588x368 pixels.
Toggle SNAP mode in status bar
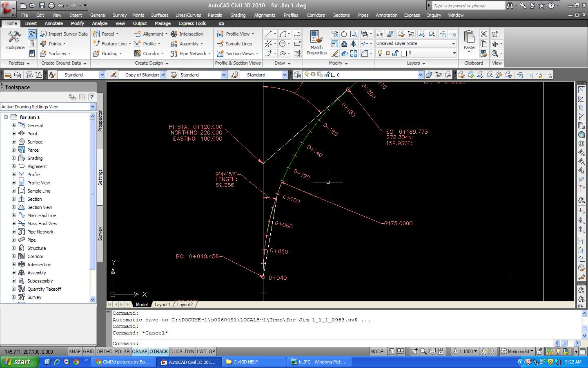[75, 351]
